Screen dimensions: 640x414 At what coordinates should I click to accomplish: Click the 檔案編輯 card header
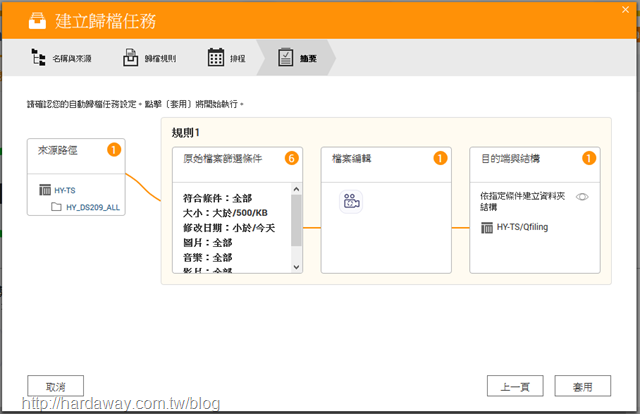(x=386, y=165)
